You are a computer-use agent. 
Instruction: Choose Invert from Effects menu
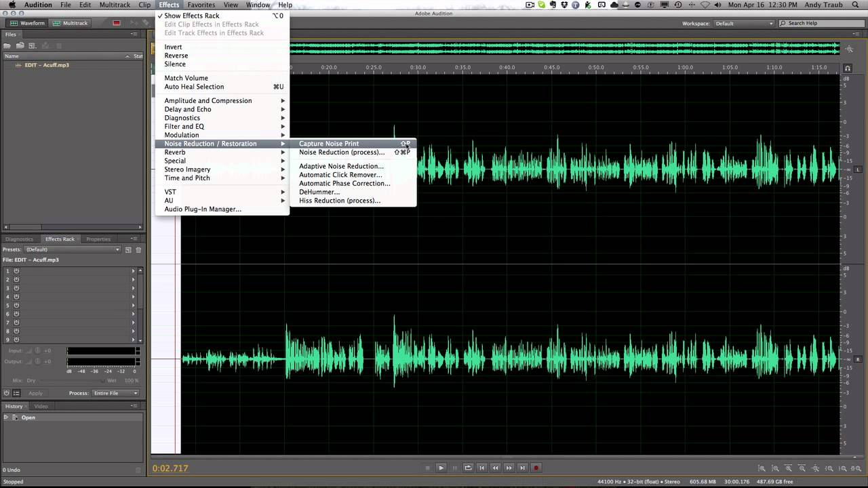tap(222, 47)
